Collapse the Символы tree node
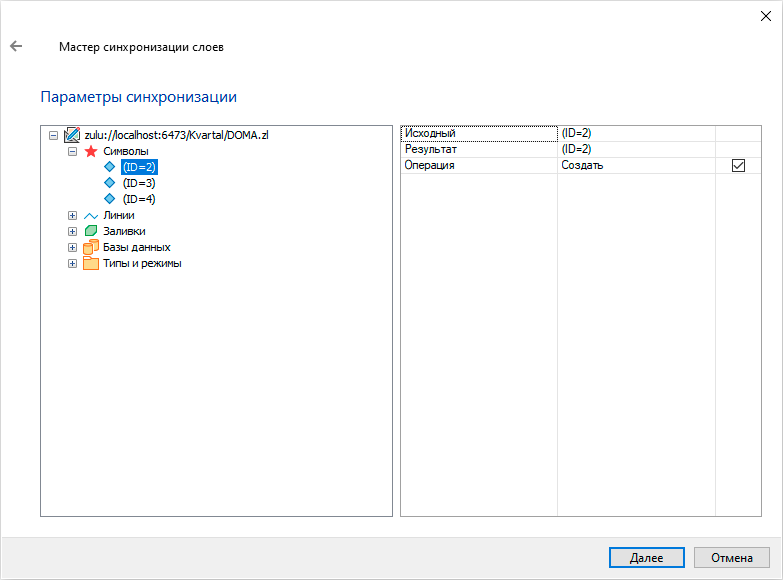Screen dimensions: 783x580 pyautogui.click(x=72, y=151)
